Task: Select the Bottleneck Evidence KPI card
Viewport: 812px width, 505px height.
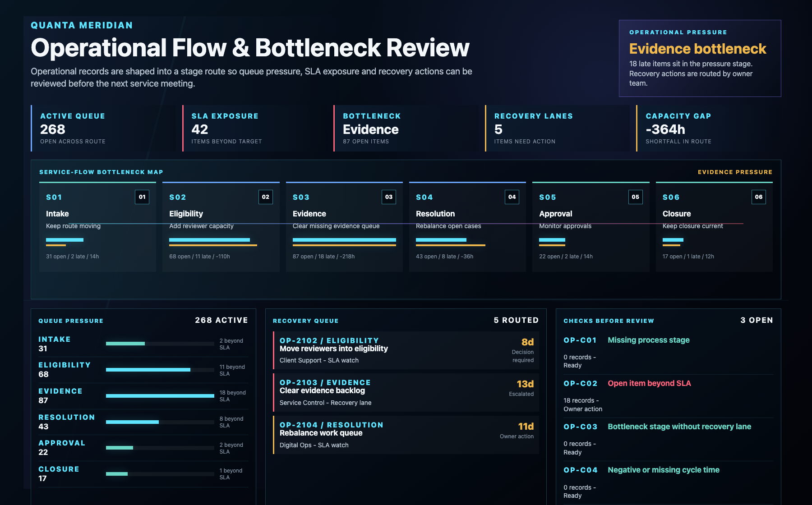Action: (406, 129)
